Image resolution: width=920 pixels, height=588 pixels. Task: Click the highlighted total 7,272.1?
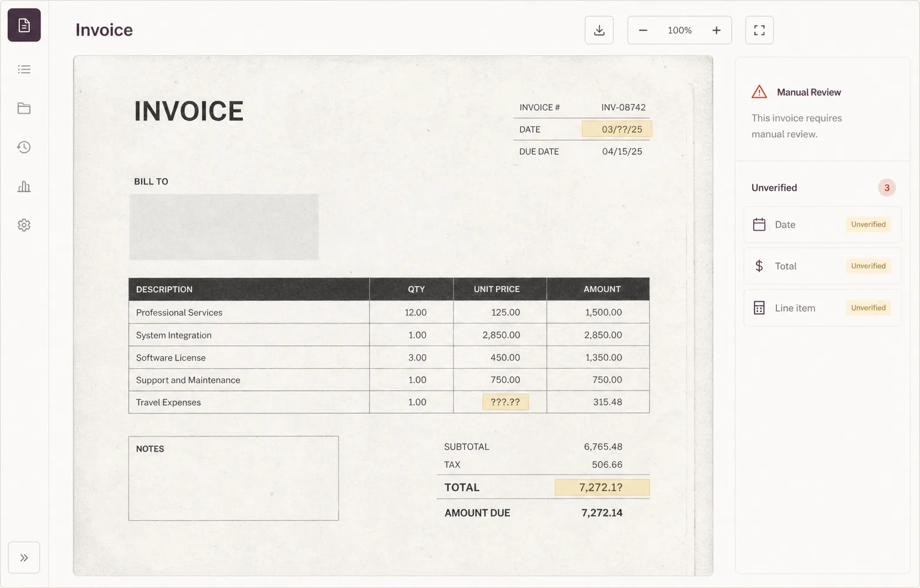coord(602,487)
